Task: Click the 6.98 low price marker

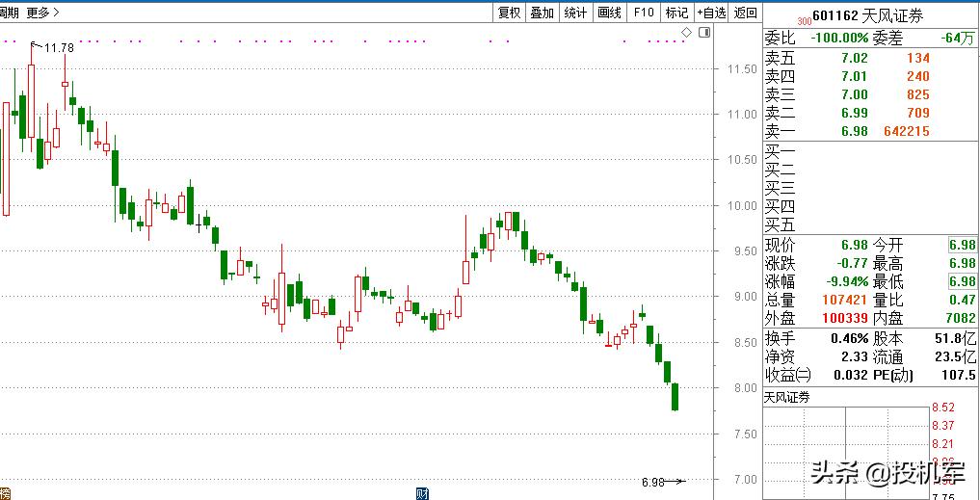Action: pyautogui.click(x=652, y=483)
